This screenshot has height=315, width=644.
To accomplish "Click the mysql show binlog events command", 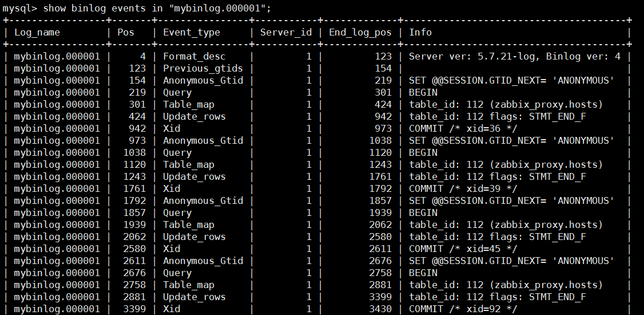I will pos(137,8).
